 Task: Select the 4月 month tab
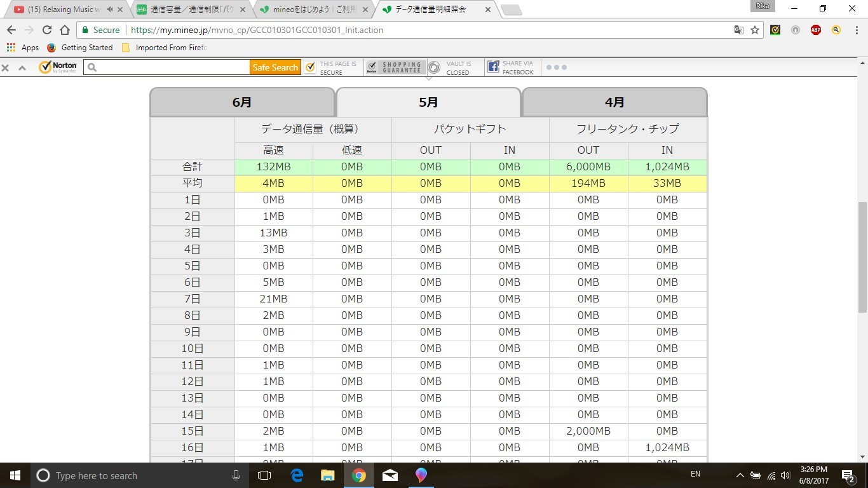(x=614, y=102)
